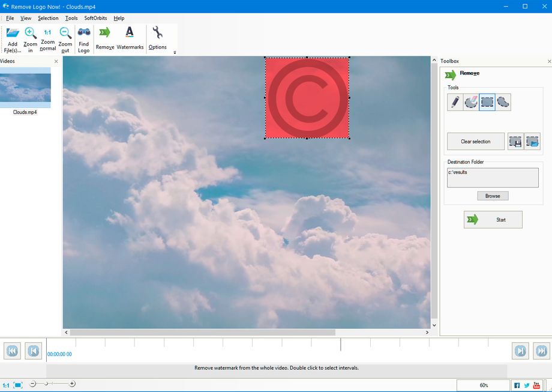Screen dimensions: 552x392
Task: Open the Facebook link icon
Action: 517,385
